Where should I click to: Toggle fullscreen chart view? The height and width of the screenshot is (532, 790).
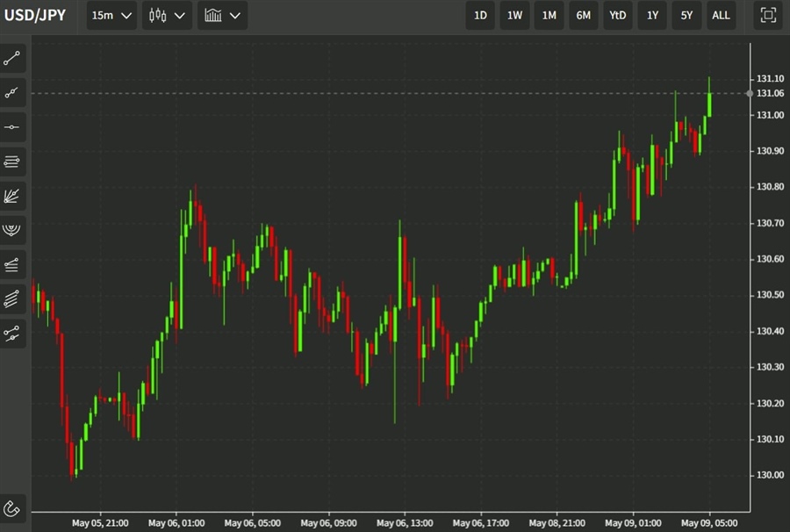coord(768,15)
